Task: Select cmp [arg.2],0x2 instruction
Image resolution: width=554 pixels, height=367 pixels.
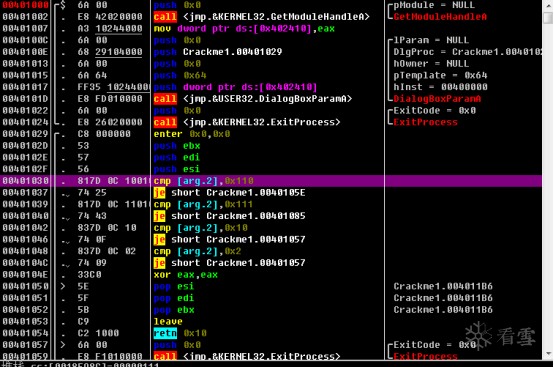Action: (197, 251)
